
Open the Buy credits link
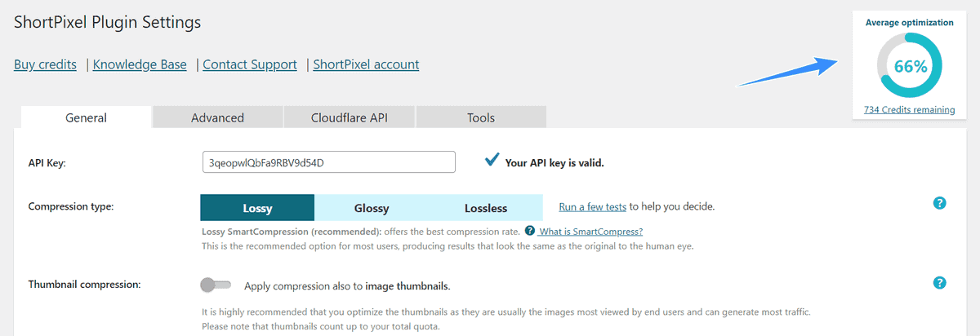pos(46,64)
